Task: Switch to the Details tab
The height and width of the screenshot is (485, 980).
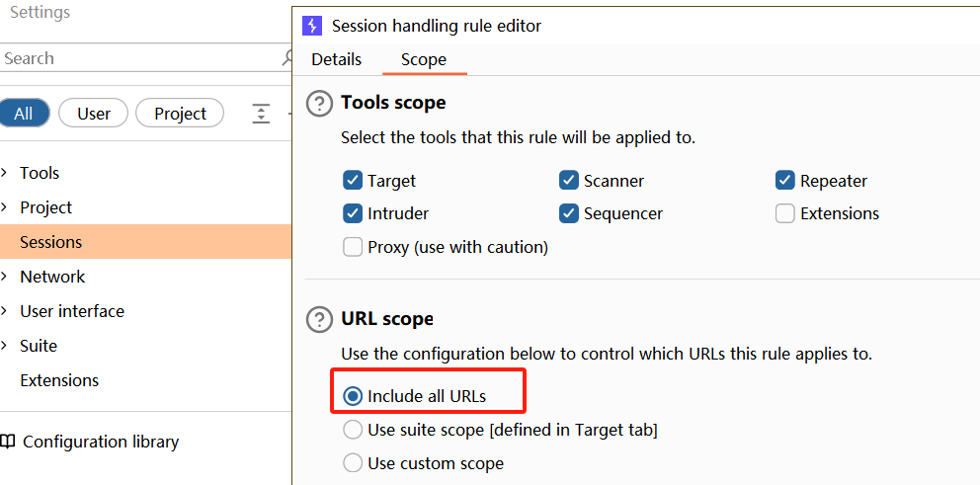Action: click(336, 59)
